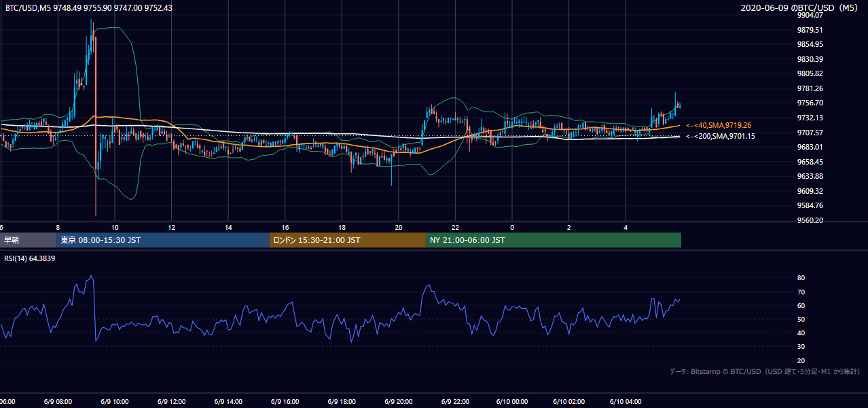Image resolution: width=868 pixels, height=408 pixels.
Task: Click price axis value 9683.01
Action: 811,147
